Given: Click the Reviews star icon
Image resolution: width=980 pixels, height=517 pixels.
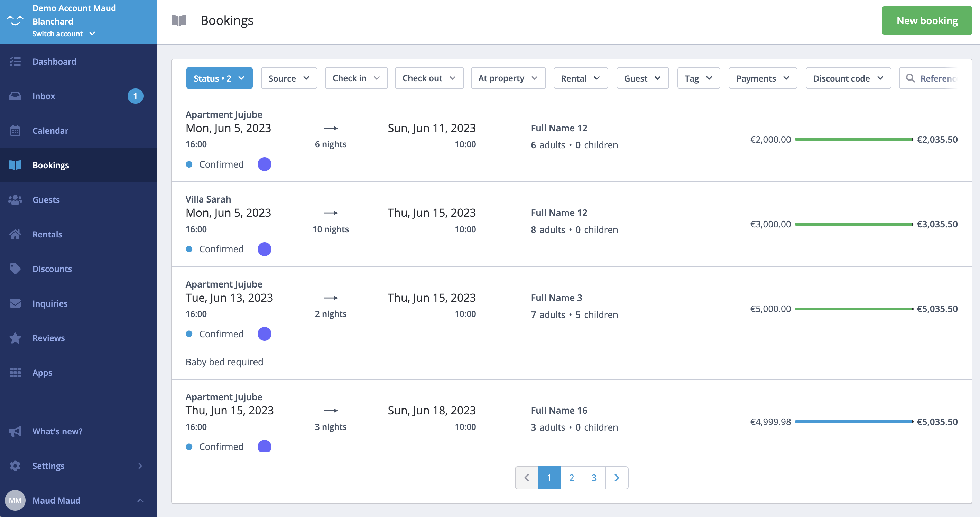Looking at the screenshot, I should tap(15, 338).
